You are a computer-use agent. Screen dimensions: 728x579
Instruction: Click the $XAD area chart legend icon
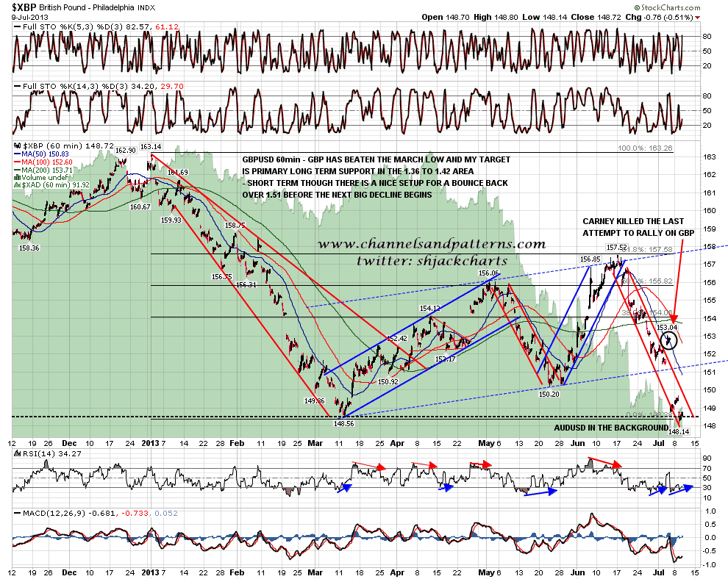18,184
